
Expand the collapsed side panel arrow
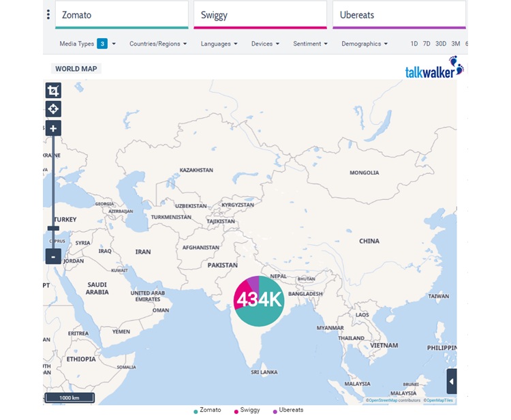click(451, 382)
